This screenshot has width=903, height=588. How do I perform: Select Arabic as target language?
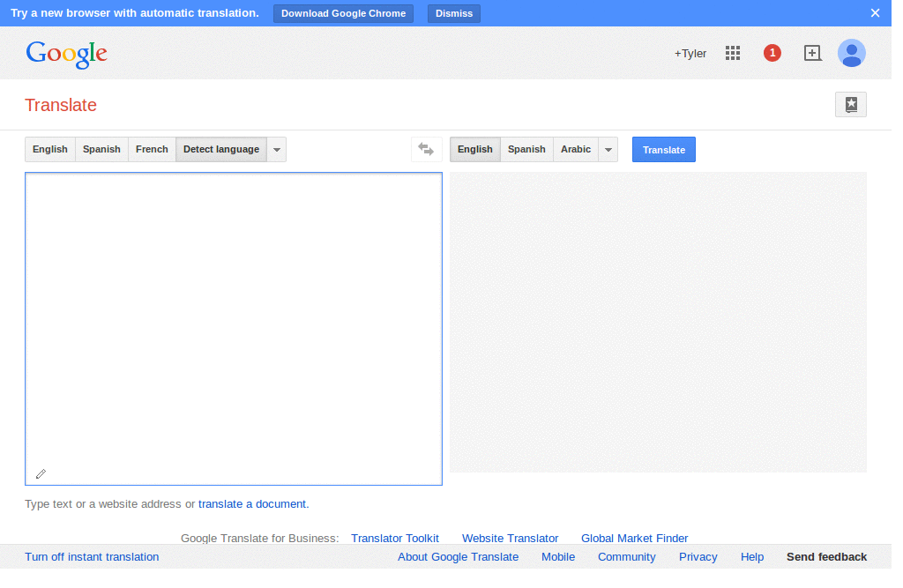point(576,149)
